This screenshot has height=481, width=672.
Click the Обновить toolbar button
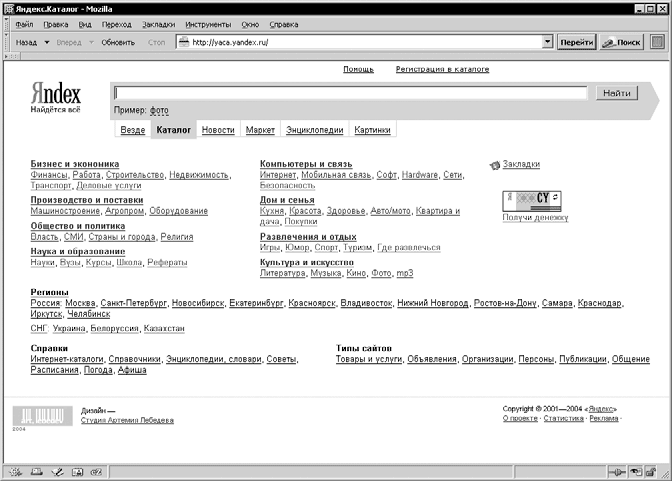118,42
